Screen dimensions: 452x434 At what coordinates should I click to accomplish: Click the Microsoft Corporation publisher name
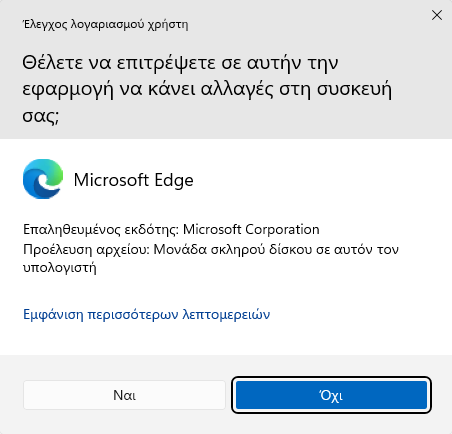(251, 229)
